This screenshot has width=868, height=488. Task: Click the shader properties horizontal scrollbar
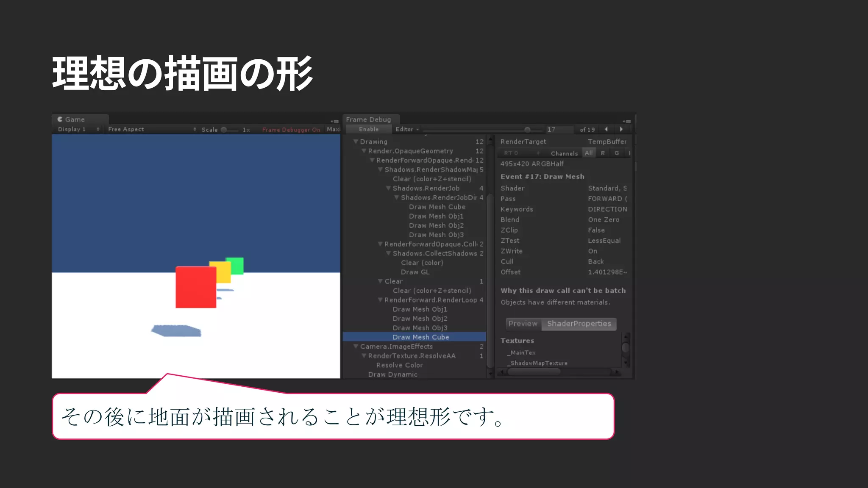click(x=534, y=372)
